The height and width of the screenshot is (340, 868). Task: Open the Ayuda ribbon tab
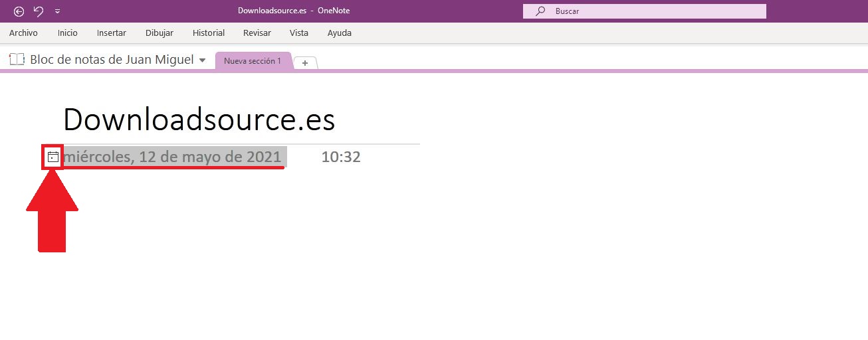pos(340,33)
